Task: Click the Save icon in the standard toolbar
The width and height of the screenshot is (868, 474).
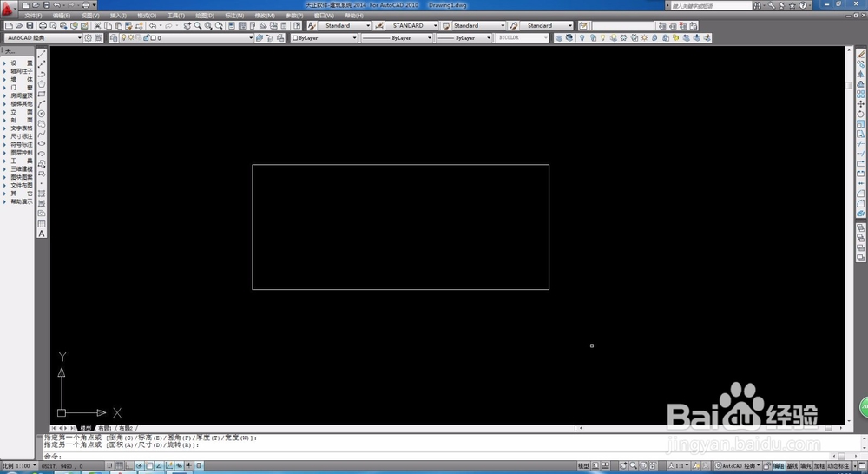Action: point(30,25)
